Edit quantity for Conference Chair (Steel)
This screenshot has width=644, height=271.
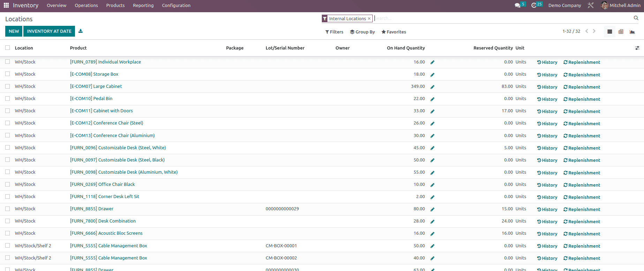pyautogui.click(x=432, y=123)
